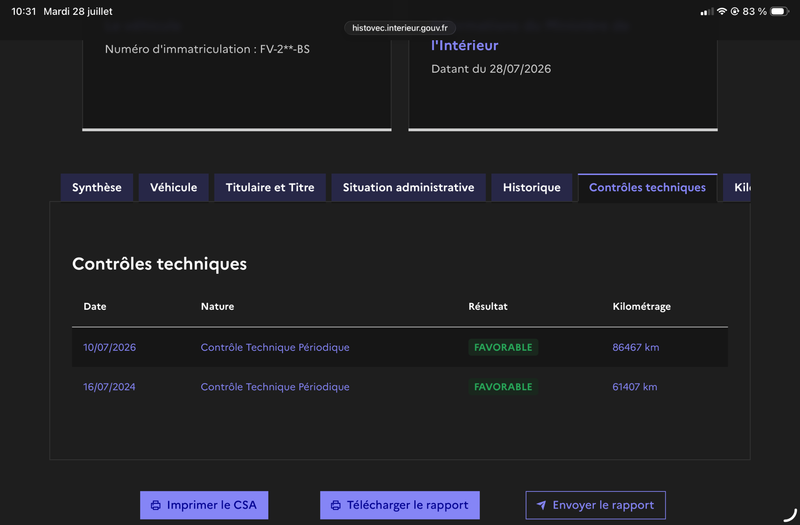Go to the Historique tab
Image resolution: width=800 pixels, height=525 pixels.
[532, 187]
